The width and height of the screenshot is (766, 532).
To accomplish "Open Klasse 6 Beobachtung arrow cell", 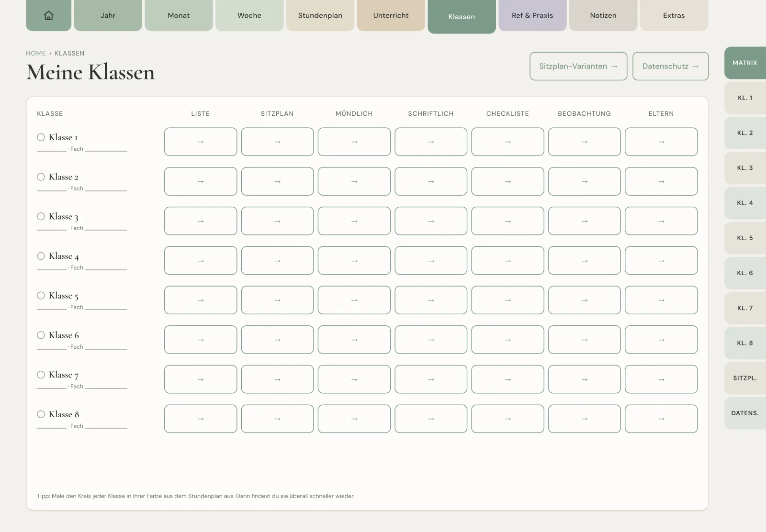I will pos(585,340).
